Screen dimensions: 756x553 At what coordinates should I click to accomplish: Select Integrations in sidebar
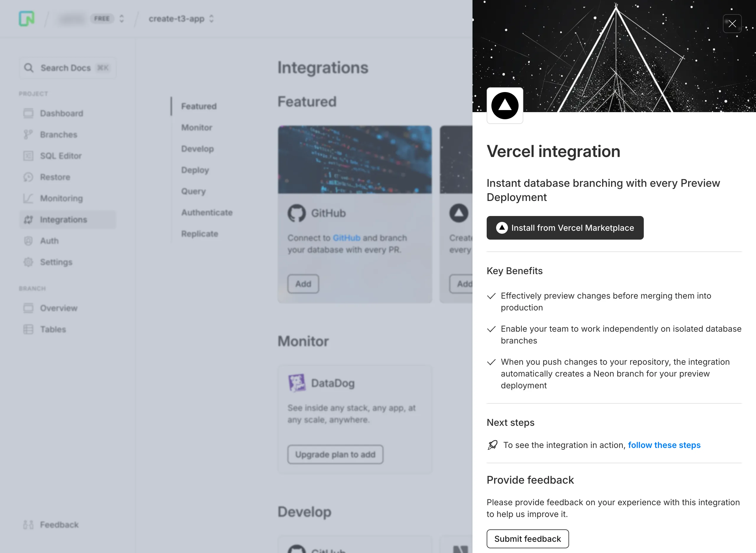click(x=68, y=220)
